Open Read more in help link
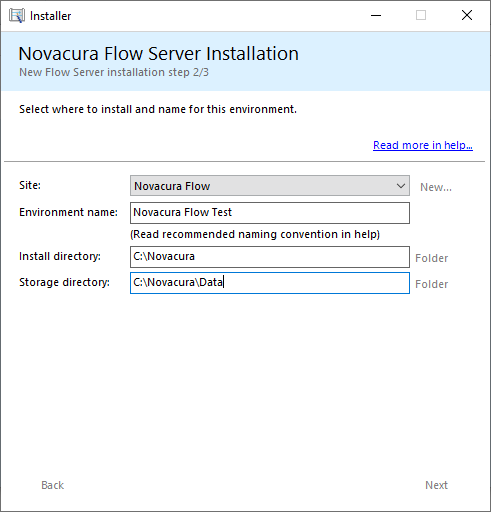Screen dimensions: 491x512 tap(423, 145)
